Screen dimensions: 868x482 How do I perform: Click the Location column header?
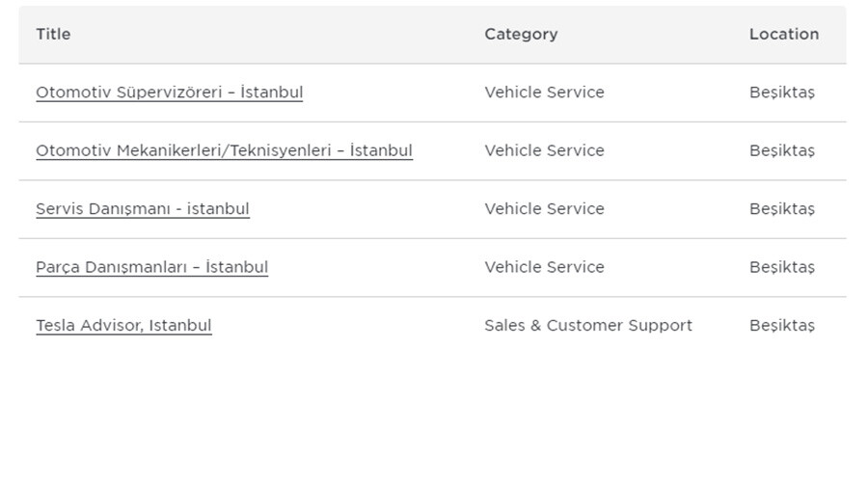[783, 34]
